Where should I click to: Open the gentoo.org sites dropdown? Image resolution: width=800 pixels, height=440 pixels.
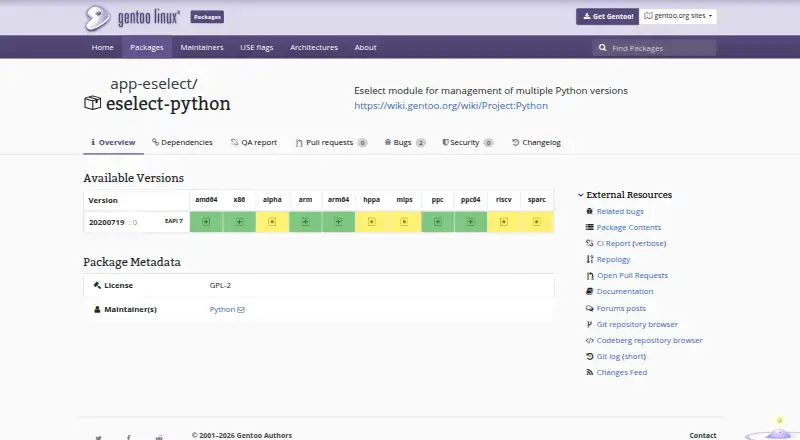coord(678,16)
